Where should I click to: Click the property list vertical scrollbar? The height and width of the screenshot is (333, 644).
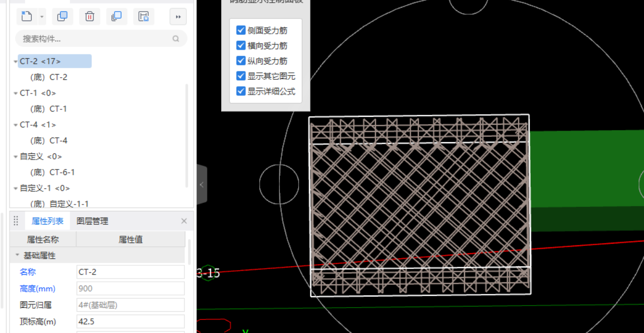click(x=190, y=251)
